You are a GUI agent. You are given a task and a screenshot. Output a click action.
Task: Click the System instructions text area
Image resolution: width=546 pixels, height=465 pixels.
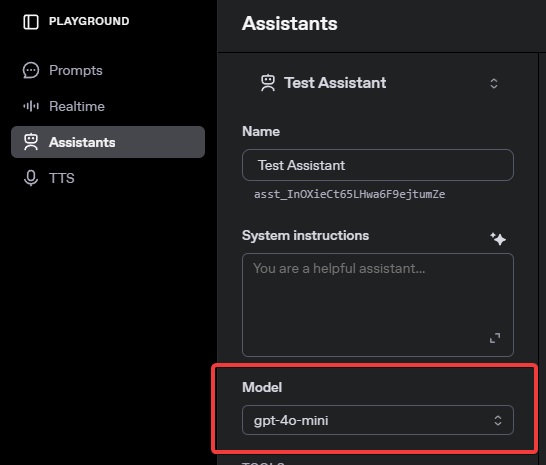coord(378,305)
